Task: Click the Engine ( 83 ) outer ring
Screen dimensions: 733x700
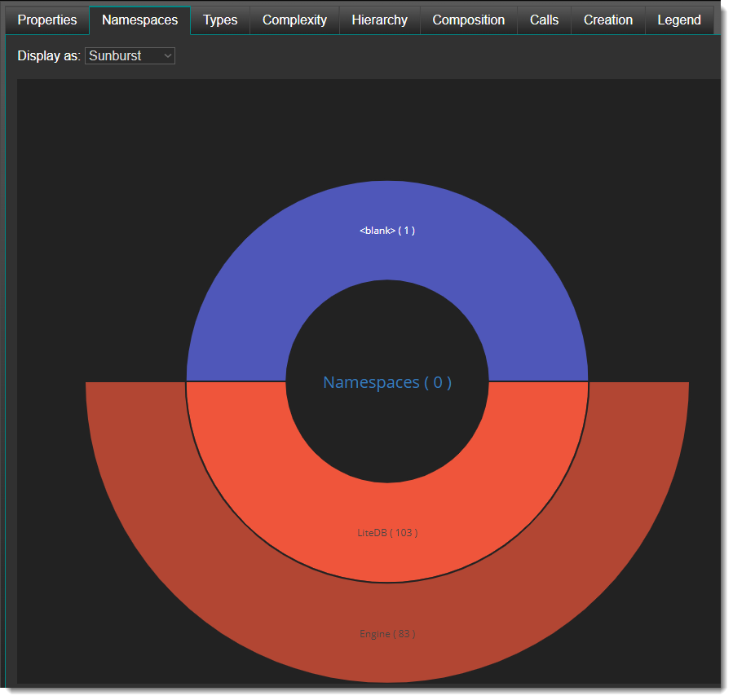Action: [387, 634]
